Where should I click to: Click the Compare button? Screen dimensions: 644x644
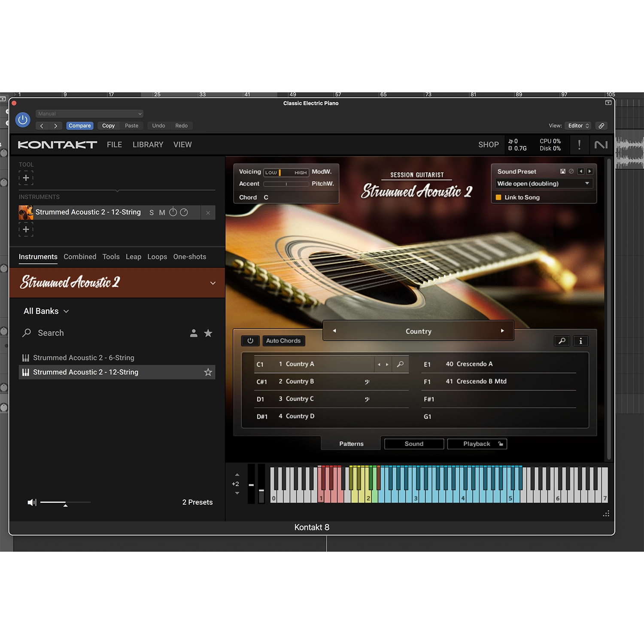79,126
